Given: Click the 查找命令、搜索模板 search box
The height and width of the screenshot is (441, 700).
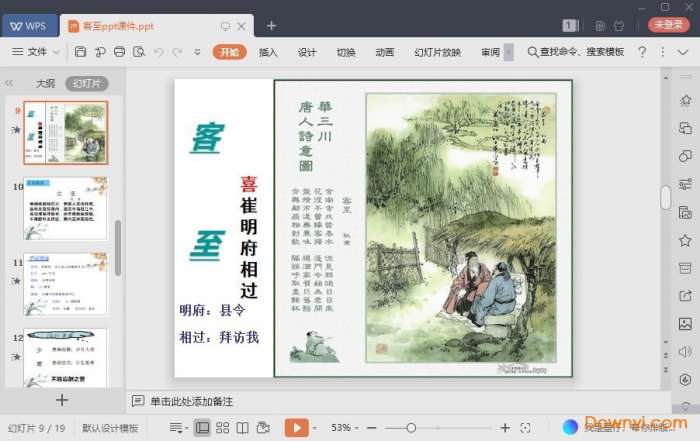Looking at the screenshot, I should pyautogui.click(x=575, y=52).
